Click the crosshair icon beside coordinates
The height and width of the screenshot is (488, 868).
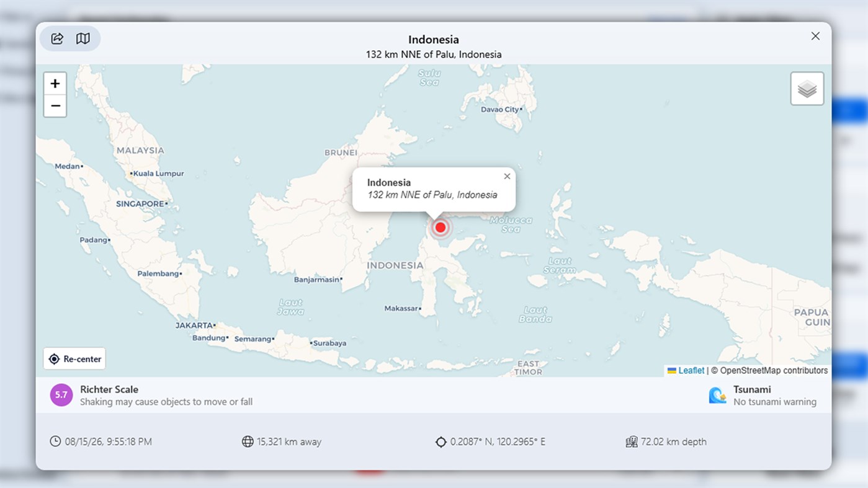(x=441, y=442)
